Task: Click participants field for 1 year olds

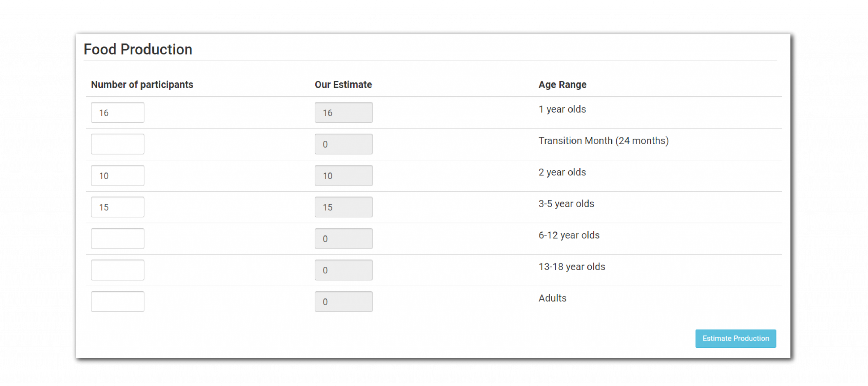Action: 117,113
